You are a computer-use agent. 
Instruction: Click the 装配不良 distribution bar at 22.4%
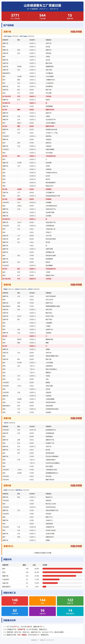59,576
